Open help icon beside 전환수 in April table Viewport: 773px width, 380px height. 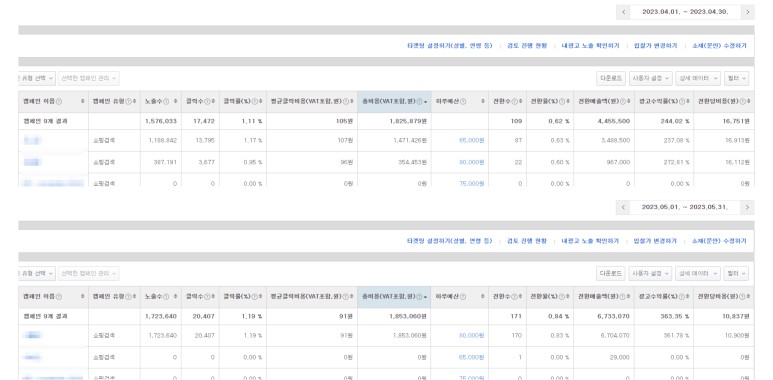click(x=514, y=102)
